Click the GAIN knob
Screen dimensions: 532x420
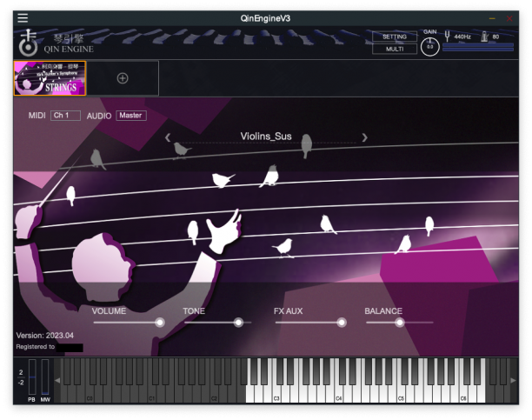(x=430, y=46)
